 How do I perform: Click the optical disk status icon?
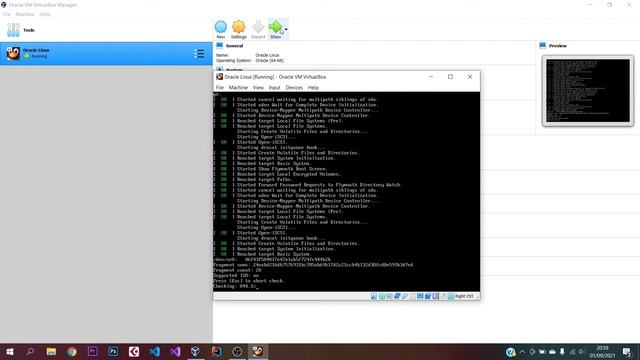[381, 296]
